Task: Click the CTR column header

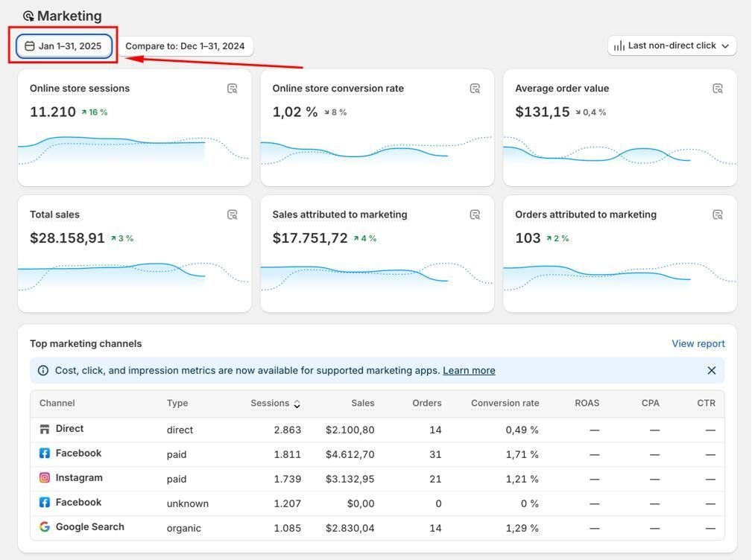Action: (706, 403)
